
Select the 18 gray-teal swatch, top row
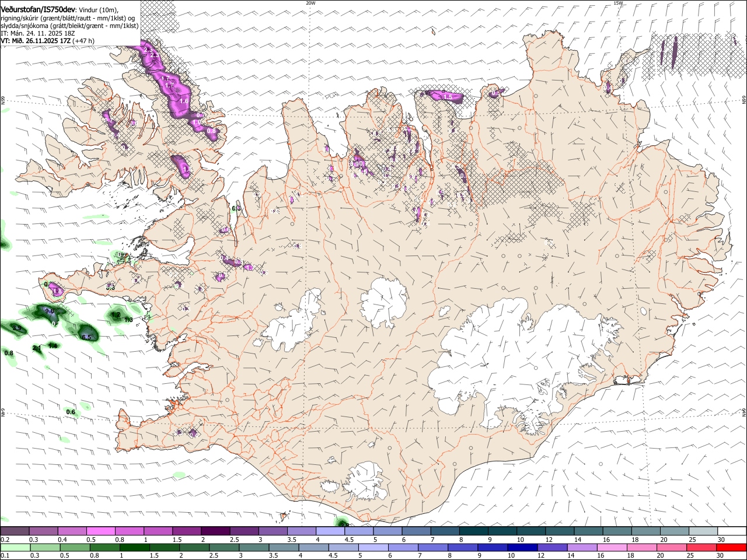tap(645, 531)
